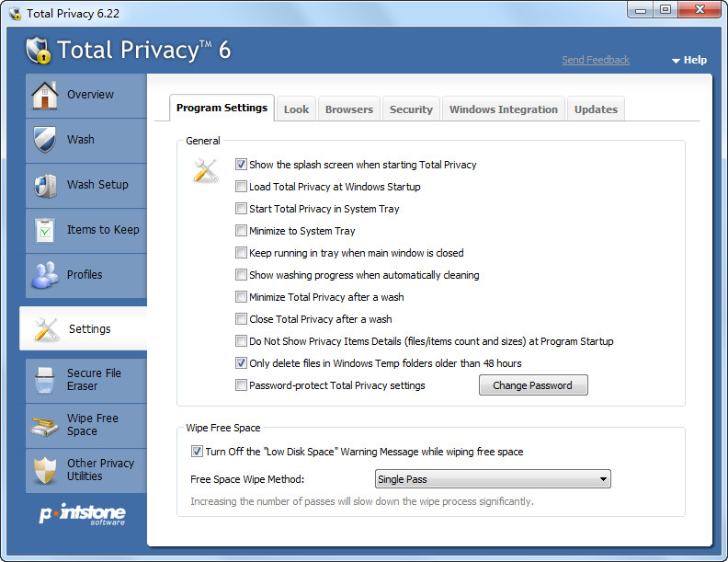
Task: Open the Windows Integration tab
Action: tap(504, 109)
